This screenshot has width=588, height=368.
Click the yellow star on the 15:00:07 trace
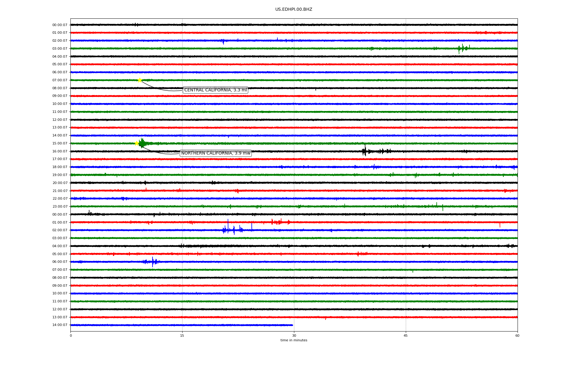137,143
